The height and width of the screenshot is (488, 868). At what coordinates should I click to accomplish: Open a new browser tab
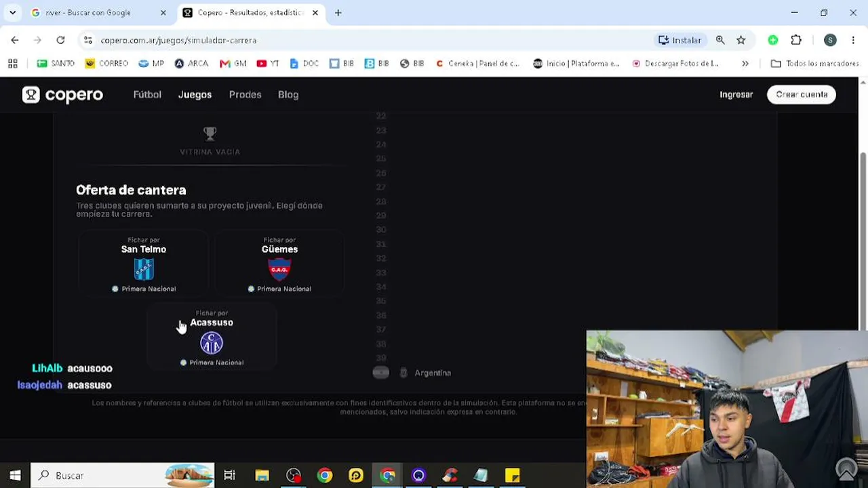(x=338, y=13)
